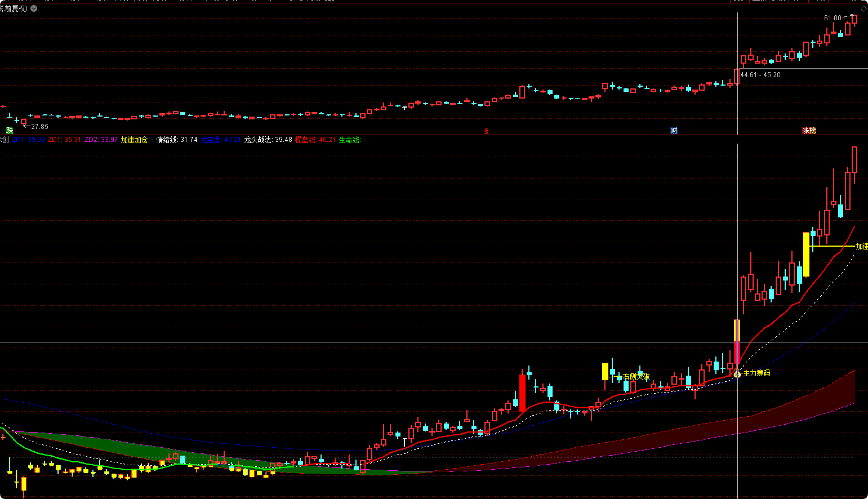Open the 涨榜 marker badge

(x=809, y=131)
